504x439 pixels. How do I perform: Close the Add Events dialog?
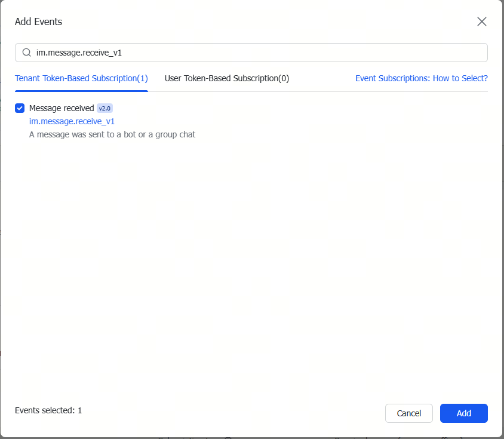481,22
